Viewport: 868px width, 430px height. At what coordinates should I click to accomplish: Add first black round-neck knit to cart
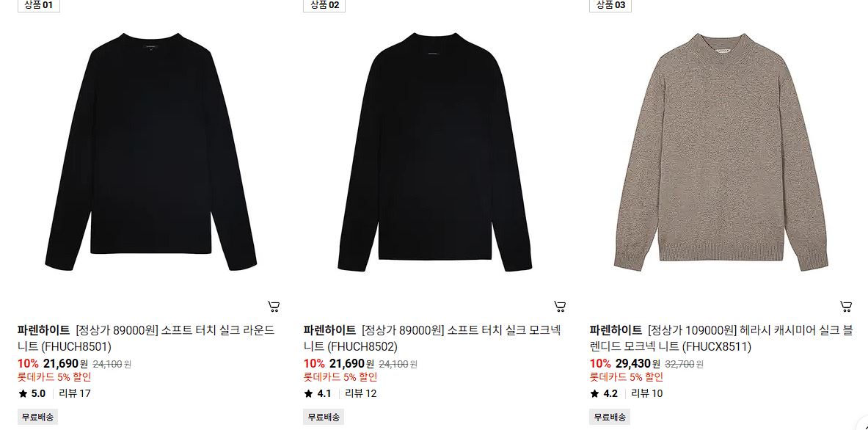coord(274,306)
